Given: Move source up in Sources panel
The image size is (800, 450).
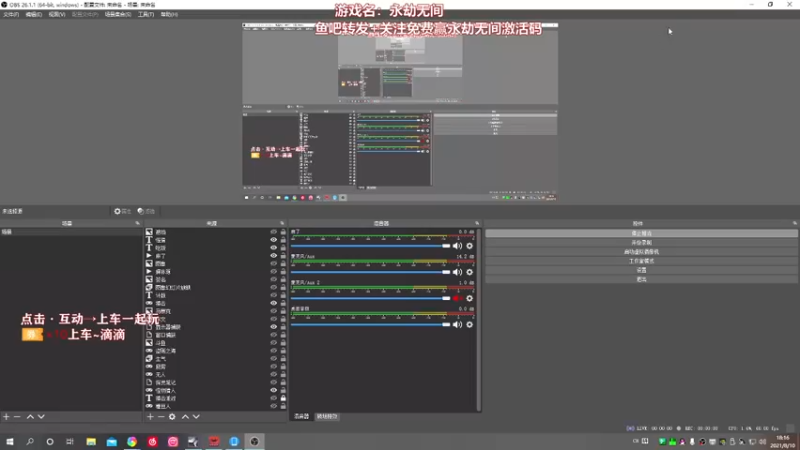Looking at the screenshot, I should coord(185,417).
